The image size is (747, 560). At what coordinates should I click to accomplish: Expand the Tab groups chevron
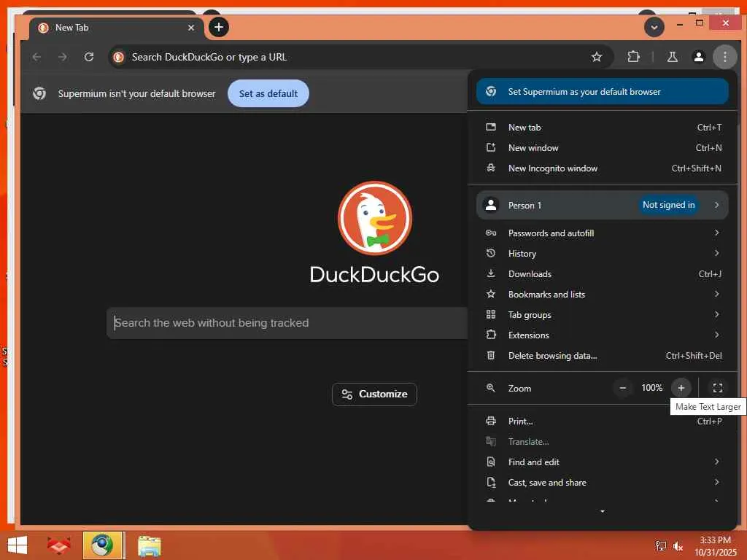pyautogui.click(x=716, y=314)
